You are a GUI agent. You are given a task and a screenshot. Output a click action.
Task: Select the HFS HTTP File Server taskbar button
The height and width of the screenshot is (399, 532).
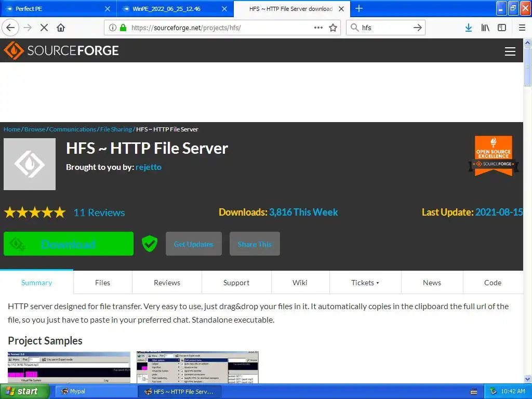coord(180,391)
